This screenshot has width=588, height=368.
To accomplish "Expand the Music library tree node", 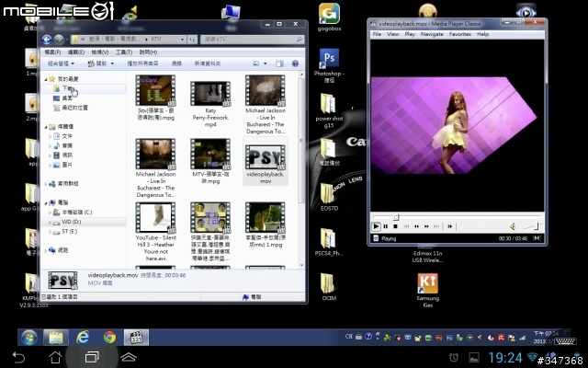I will point(51,145).
